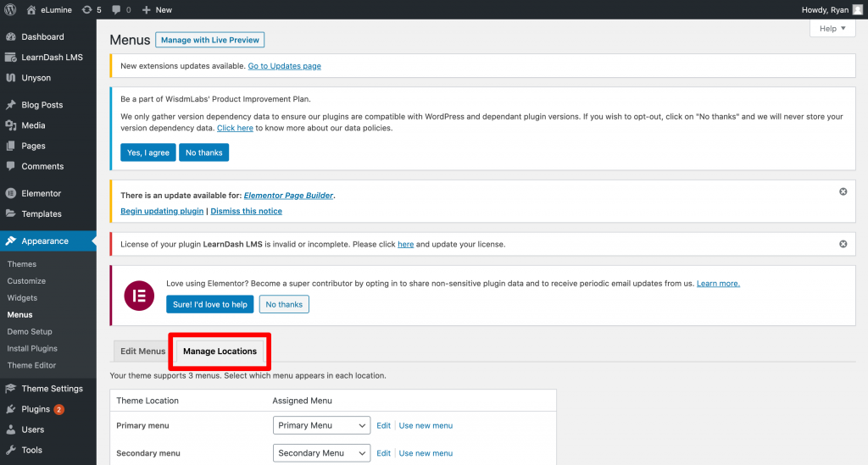Follow the Go to Updates page link
This screenshot has width=868, height=465.
(x=284, y=66)
